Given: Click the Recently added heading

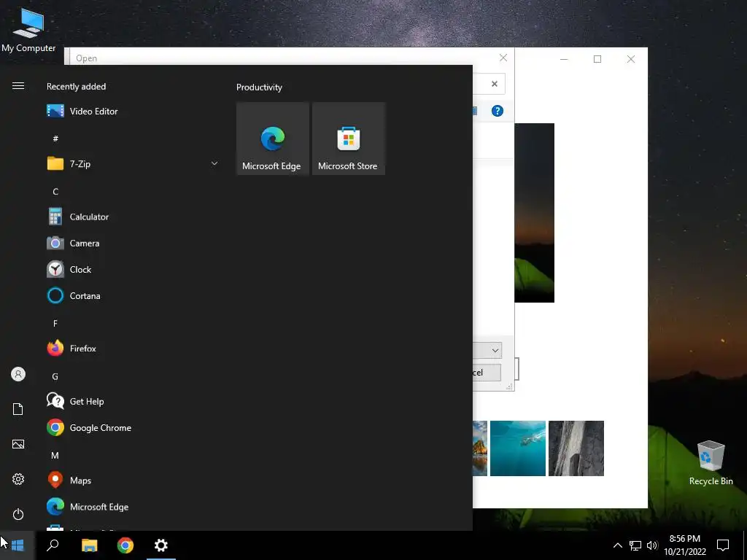Looking at the screenshot, I should pyautogui.click(x=76, y=86).
